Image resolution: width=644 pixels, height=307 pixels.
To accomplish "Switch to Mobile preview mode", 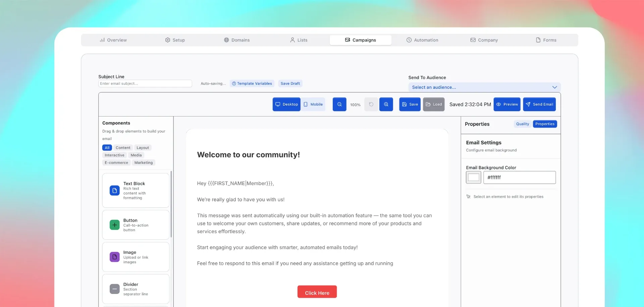I will (x=313, y=104).
